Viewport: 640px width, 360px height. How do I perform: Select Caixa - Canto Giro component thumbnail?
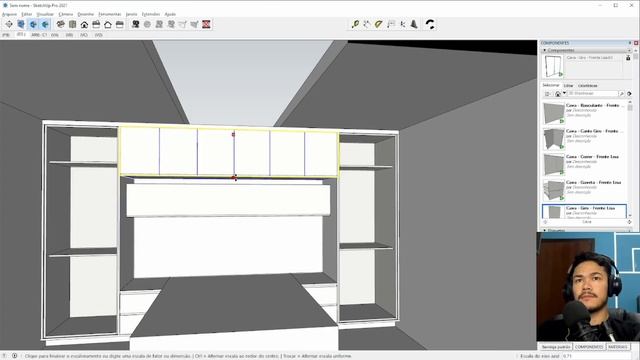[553, 139]
